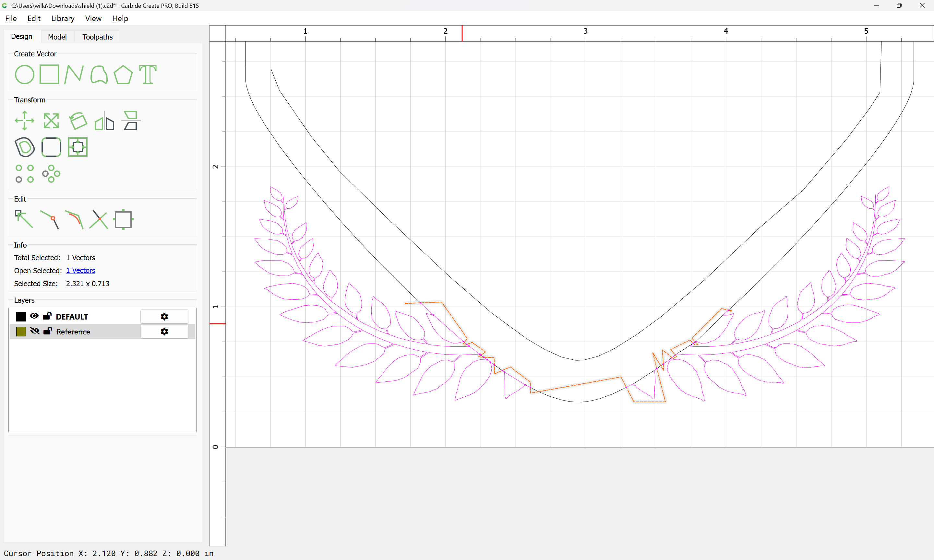Screen dimensions: 934x560
Task: Click the '1 Vectors' open selected link
Action: point(80,270)
